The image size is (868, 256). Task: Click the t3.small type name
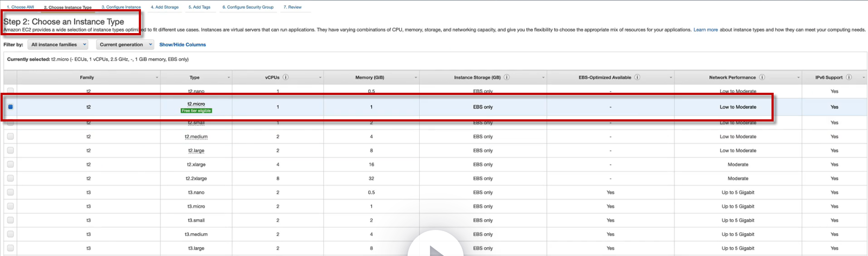196,220
